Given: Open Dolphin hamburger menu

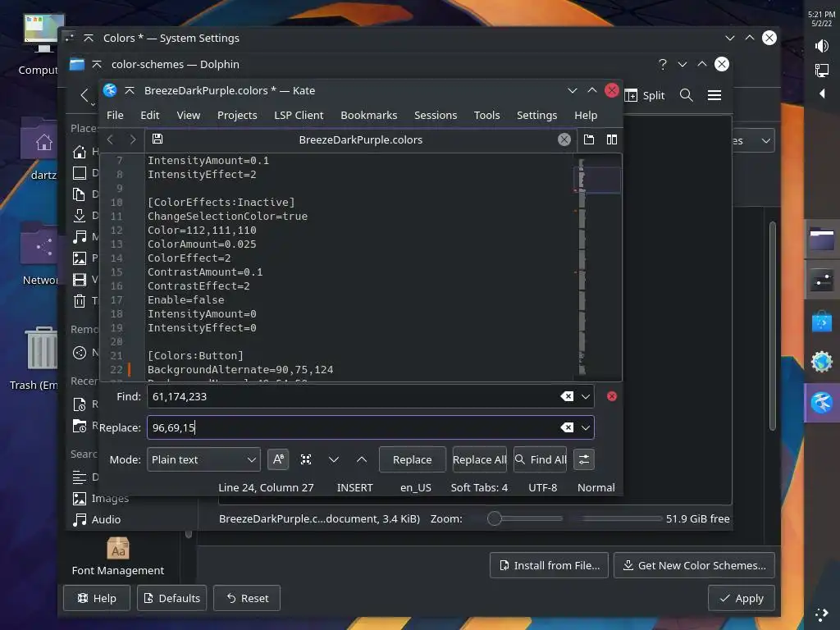Looking at the screenshot, I should tap(714, 95).
